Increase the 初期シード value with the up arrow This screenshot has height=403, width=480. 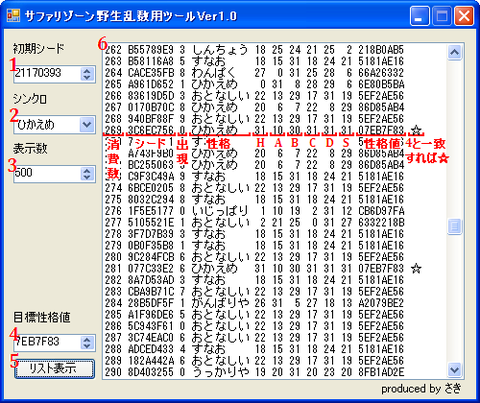pos(87,70)
